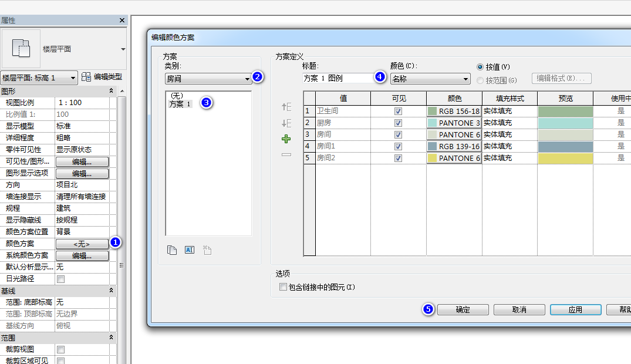Image resolution: width=631 pixels, height=364 pixels.
Task: Open the type selector dropdown arrow
Action: pos(123,49)
